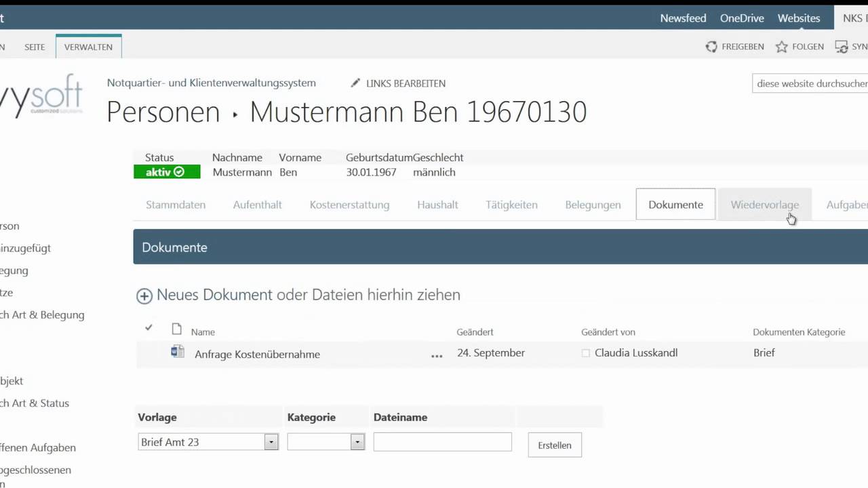Click the select-all checkmark in list header

click(149, 328)
